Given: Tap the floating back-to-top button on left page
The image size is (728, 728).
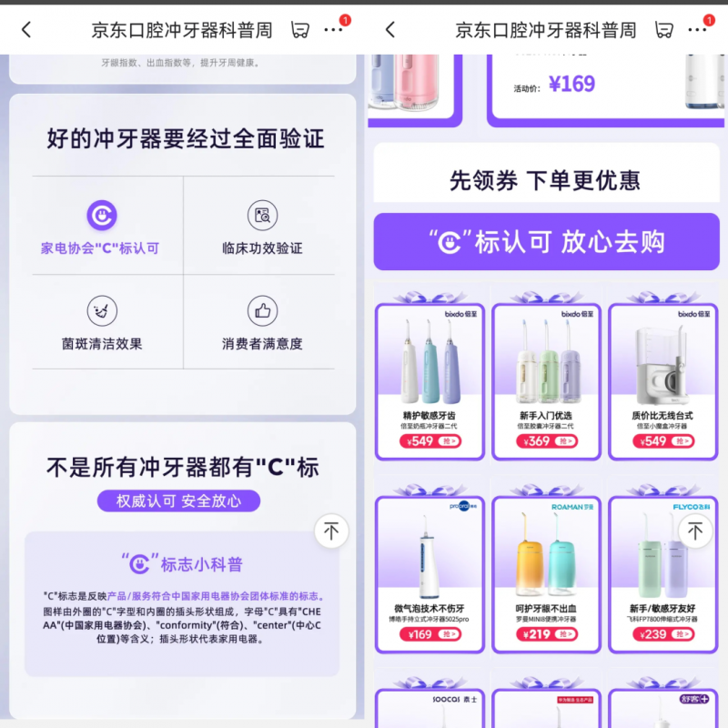Looking at the screenshot, I should click(x=331, y=530).
